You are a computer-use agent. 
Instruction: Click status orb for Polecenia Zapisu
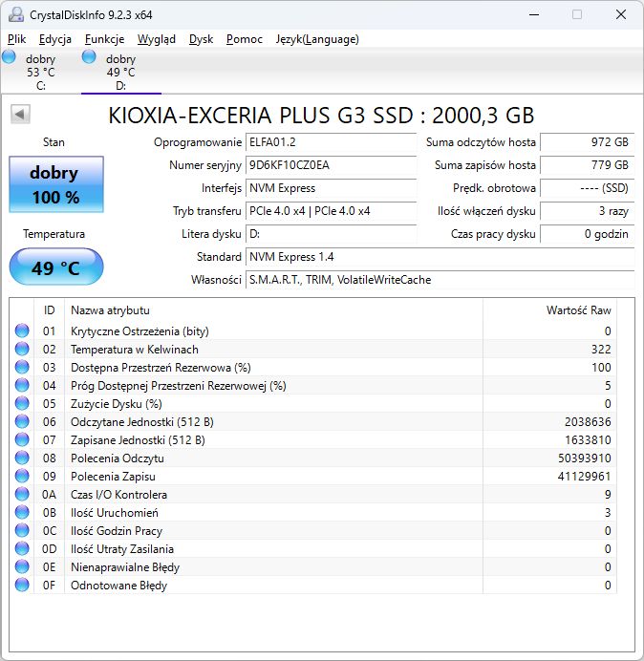(22, 476)
